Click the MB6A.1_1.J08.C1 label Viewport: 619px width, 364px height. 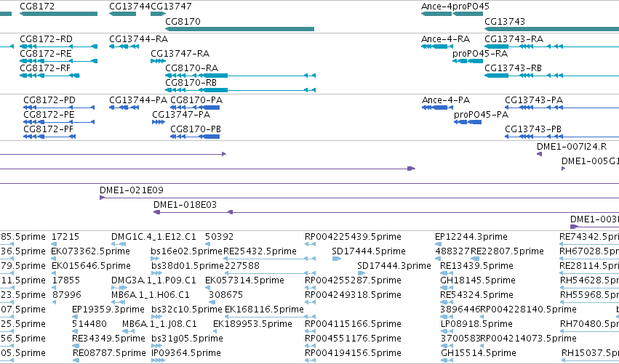coord(159,324)
